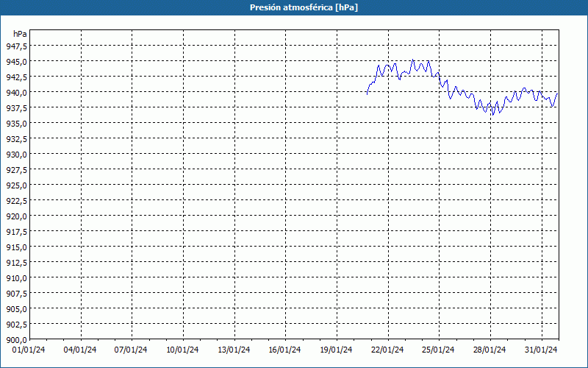Click the pressure line's lowest dip at 28/01/24

[x=492, y=114]
